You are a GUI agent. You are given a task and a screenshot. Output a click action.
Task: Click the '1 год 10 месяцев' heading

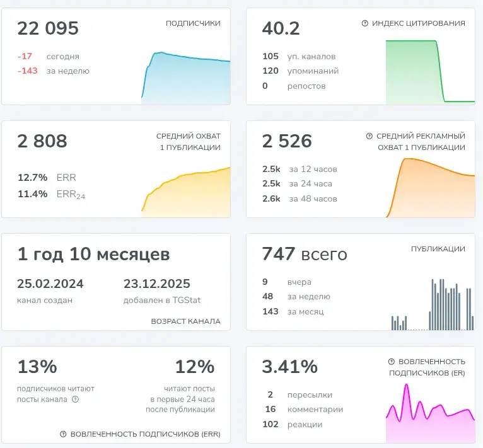(94, 255)
